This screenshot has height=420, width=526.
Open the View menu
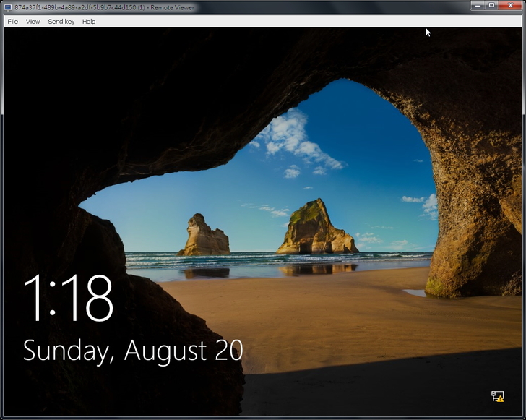click(x=33, y=22)
